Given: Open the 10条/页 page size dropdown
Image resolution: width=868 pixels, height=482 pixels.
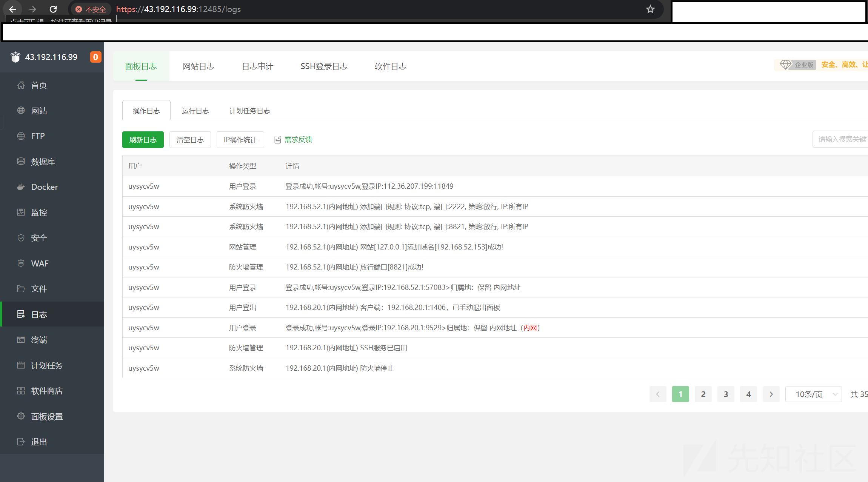Looking at the screenshot, I should [814, 394].
